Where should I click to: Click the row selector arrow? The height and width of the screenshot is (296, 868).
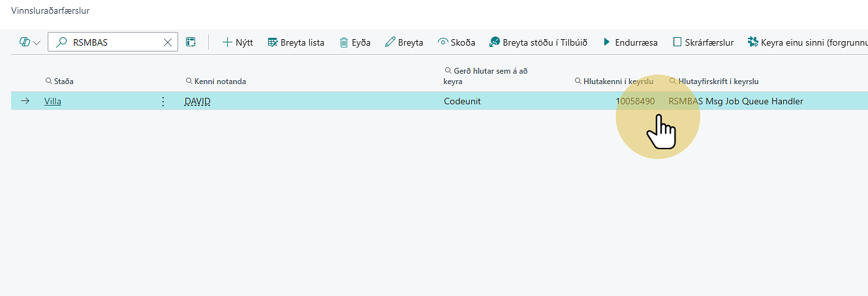click(x=25, y=101)
